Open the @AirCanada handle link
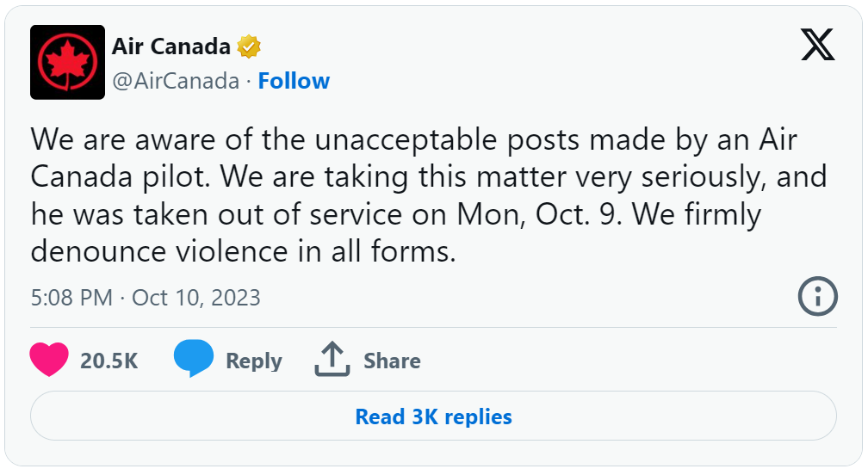This screenshot has height=475, width=868. [x=176, y=81]
